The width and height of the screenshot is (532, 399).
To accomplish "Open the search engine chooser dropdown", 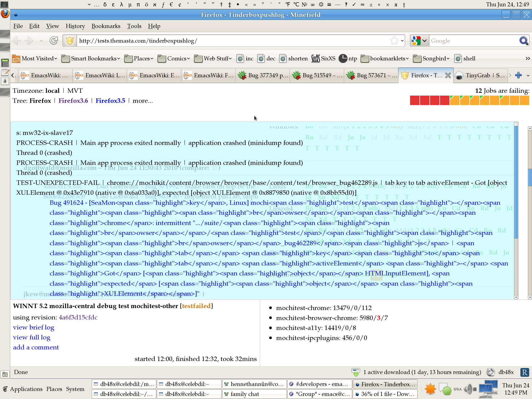I will [x=424, y=41].
